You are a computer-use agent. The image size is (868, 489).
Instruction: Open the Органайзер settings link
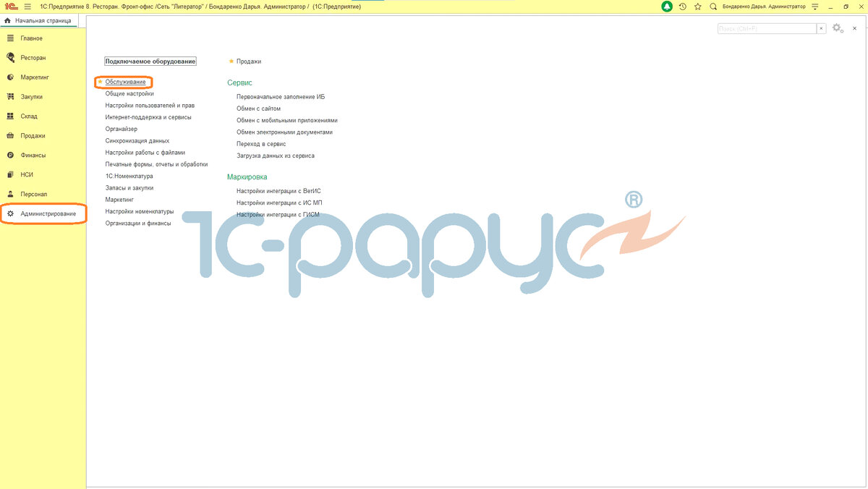(122, 129)
